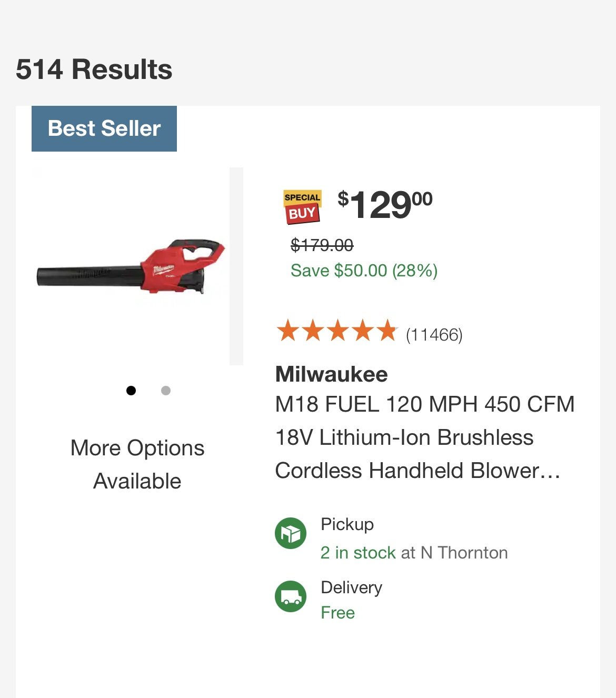Click the five-star rating stars

pyautogui.click(x=337, y=331)
